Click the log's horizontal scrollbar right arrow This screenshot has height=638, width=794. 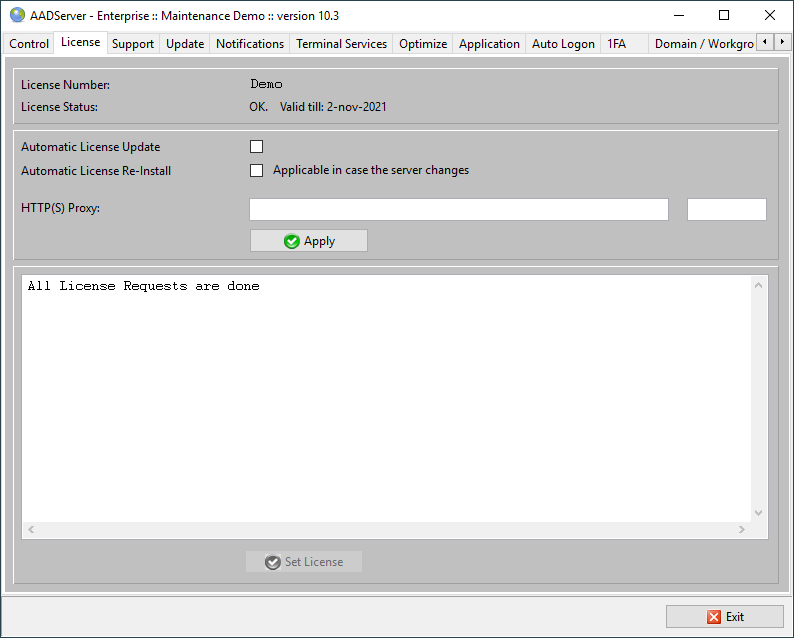742,529
